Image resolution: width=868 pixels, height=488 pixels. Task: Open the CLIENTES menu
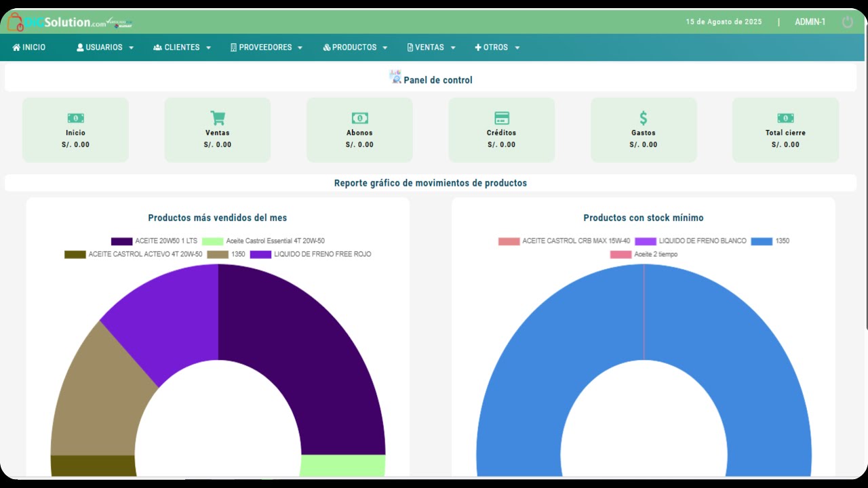(182, 47)
